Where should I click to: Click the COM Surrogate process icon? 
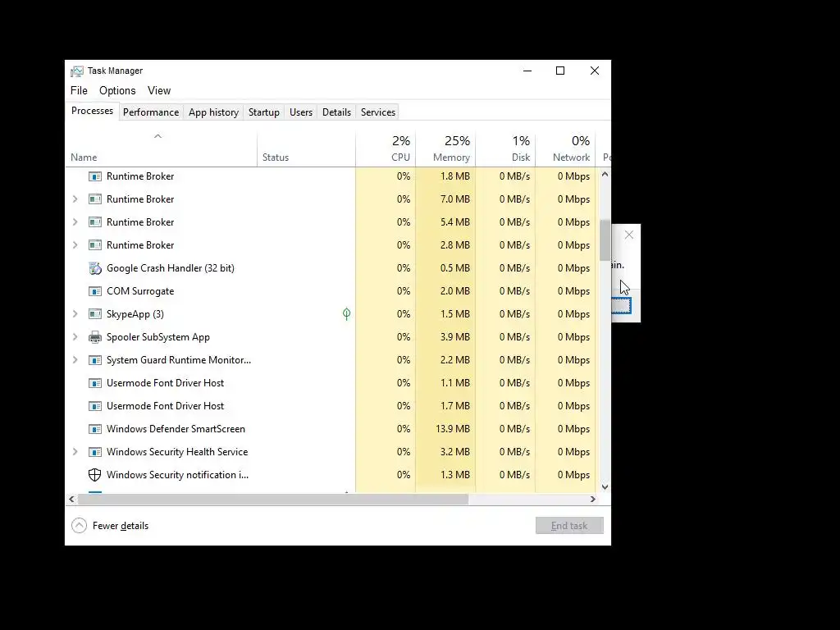point(95,291)
